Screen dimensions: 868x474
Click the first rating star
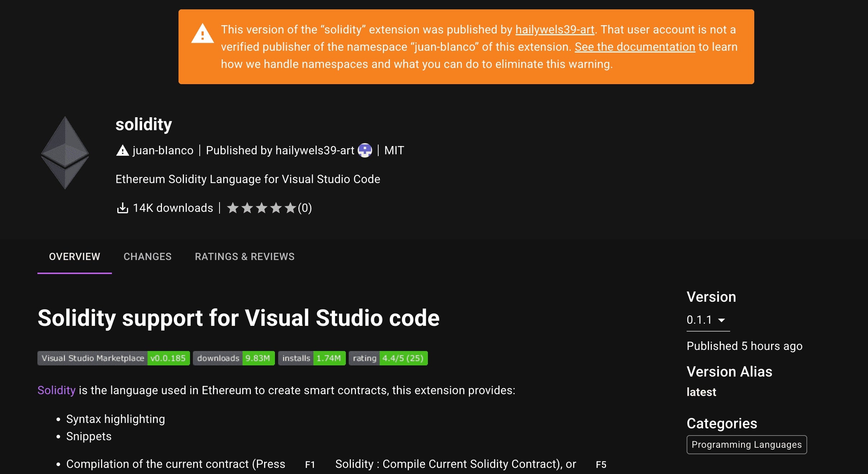233,208
